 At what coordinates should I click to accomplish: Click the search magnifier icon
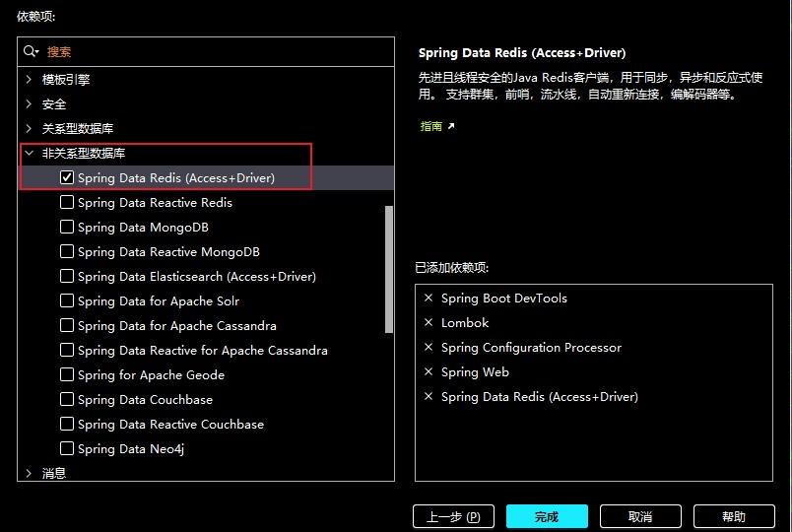(32, 51)
